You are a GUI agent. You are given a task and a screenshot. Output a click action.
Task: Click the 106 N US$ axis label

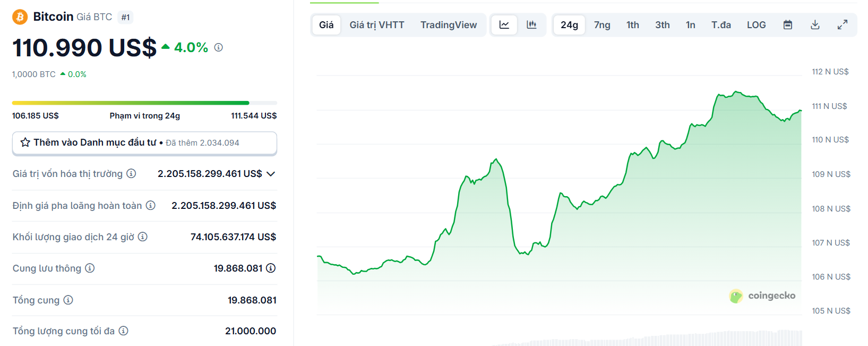(x=831, y=277)
